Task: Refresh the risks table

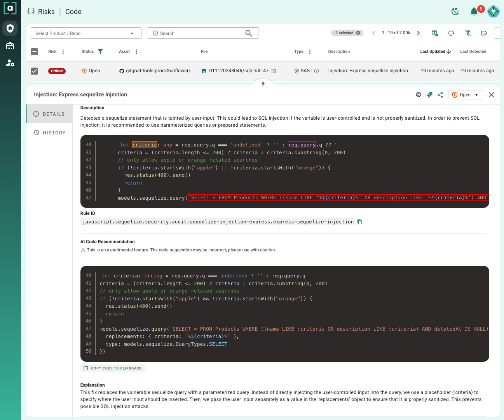Action: click(451, 33)
